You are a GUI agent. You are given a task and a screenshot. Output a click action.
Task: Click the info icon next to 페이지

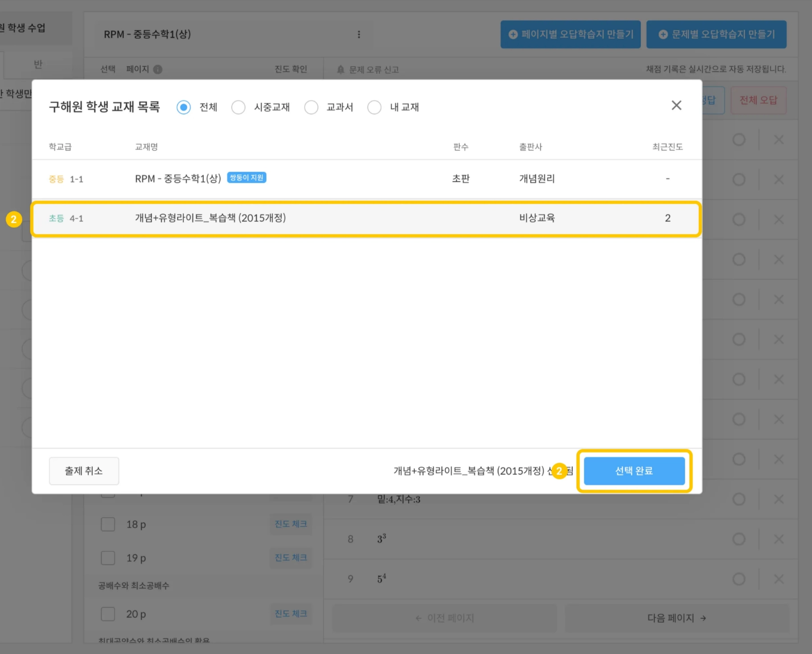(x=158, y=69)
